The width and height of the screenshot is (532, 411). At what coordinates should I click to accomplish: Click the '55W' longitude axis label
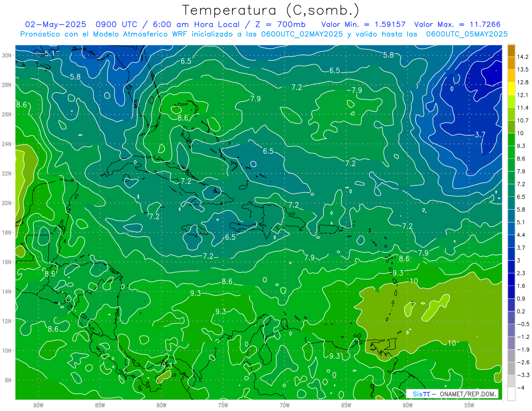(469, 405)
